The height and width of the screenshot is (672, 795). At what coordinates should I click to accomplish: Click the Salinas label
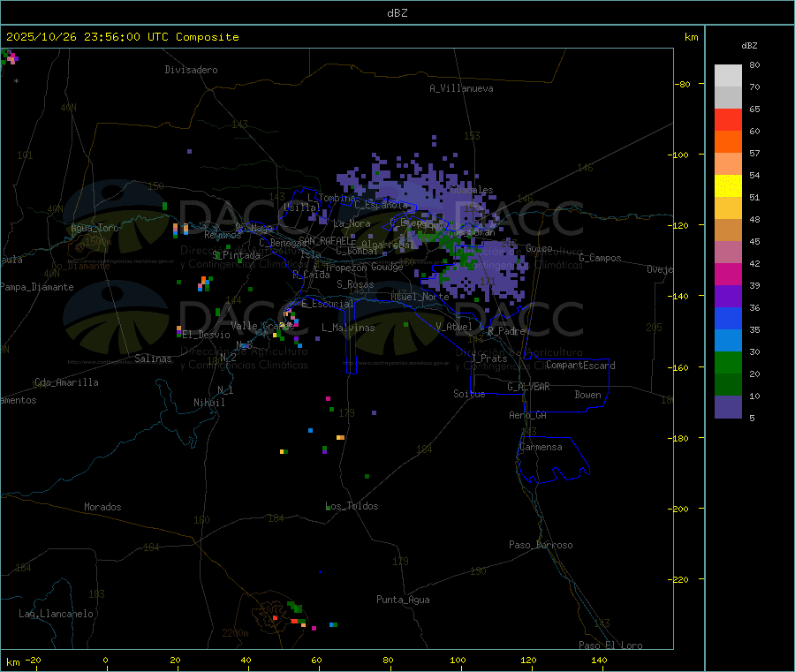point(153,359)
